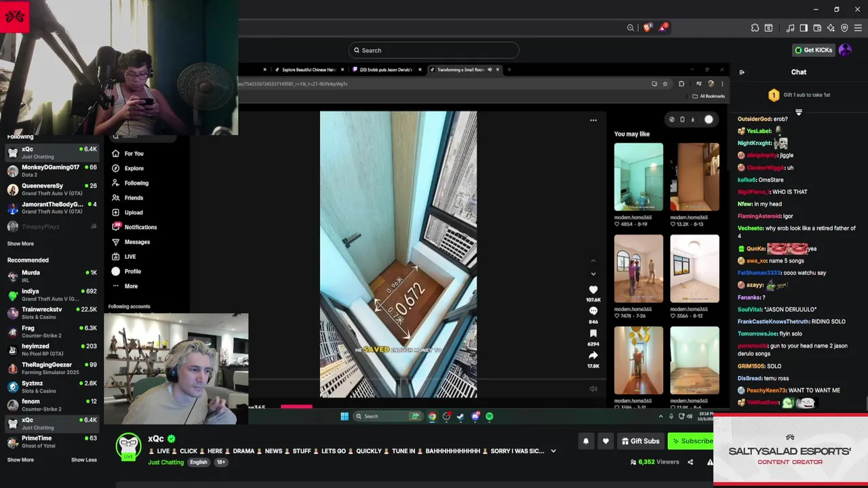Open the xQc channel avatar with LIVE badge
This screenshot has height=488, width=868.
tap(129, 447)
